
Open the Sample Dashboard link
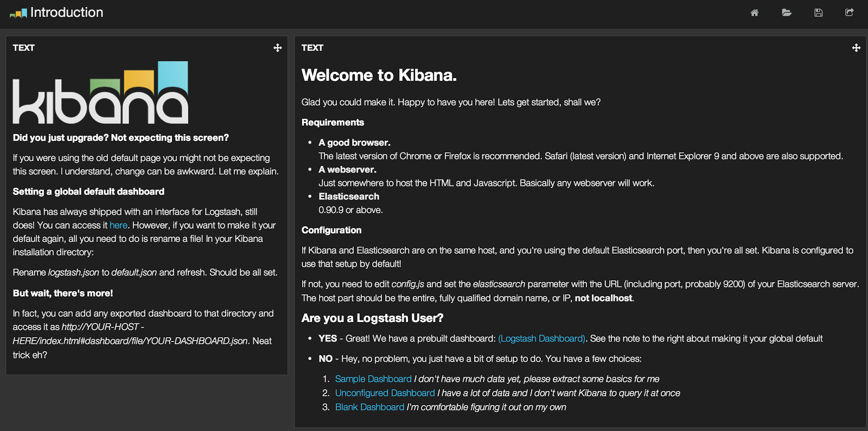(x=373, y=379)
